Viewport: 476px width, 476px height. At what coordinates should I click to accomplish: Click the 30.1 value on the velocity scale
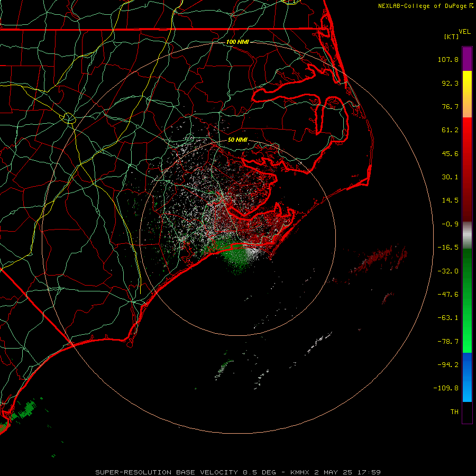tap(450, 177)
